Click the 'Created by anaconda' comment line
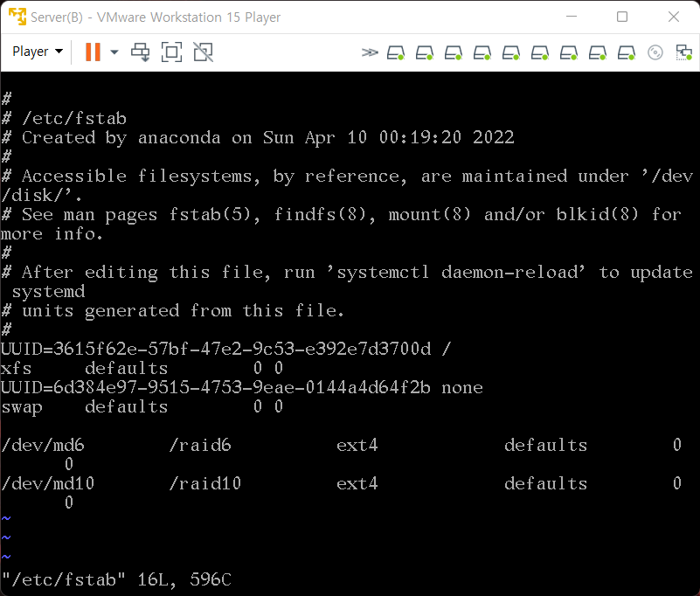The height and width of the screenshot is (596, 700). pos(258,137)
